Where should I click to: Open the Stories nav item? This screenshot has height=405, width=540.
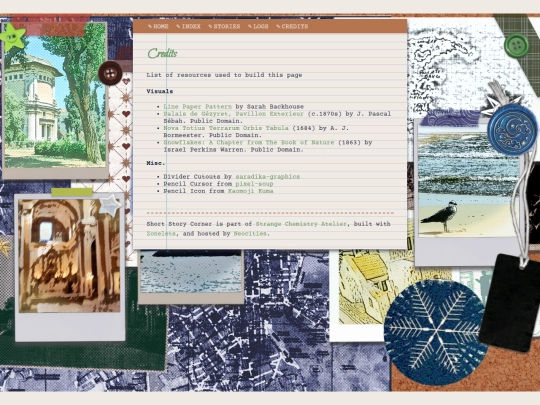pos(227,27)
